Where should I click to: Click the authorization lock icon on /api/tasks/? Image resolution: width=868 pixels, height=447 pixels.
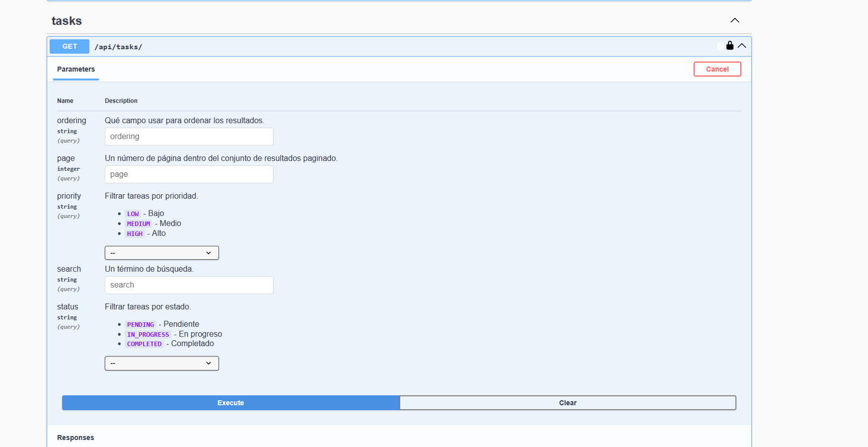coord(730,46)
